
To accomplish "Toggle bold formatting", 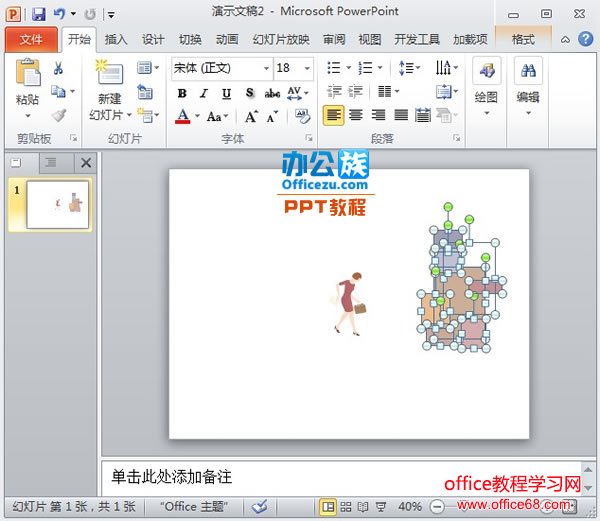I will 182,93.
